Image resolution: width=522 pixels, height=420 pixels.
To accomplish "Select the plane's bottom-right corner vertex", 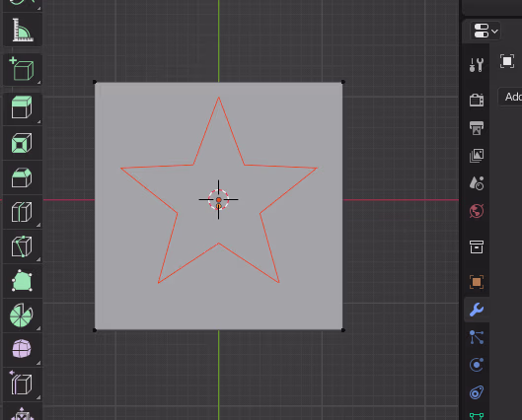I will (x=343, y=330).
